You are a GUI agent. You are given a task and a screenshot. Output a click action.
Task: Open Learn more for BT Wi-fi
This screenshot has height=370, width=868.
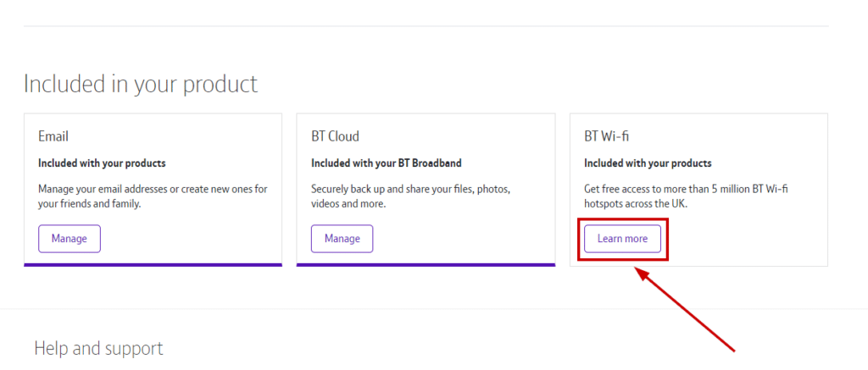click(x=622, y=239)
